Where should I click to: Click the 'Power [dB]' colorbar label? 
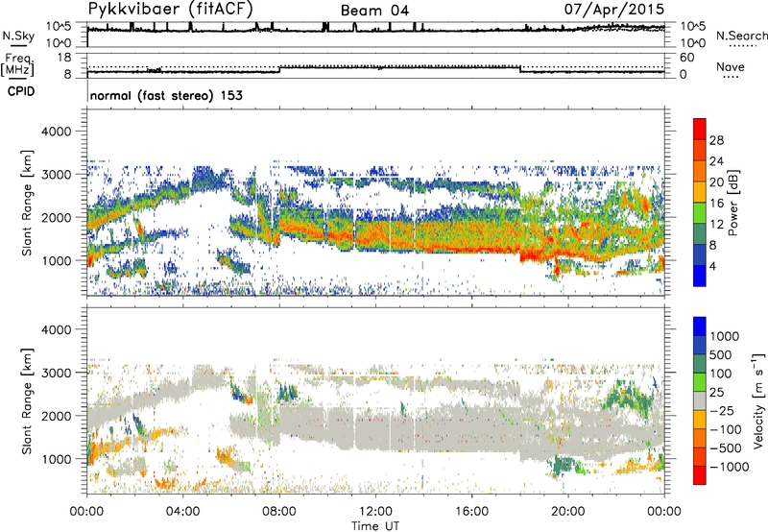(x=732, y=203)
